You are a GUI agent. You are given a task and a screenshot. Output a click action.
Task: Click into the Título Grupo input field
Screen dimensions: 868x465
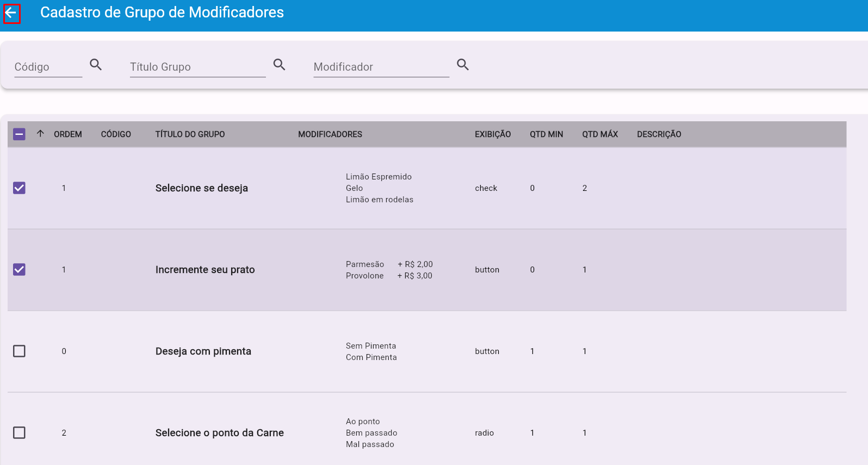[197, 67]
